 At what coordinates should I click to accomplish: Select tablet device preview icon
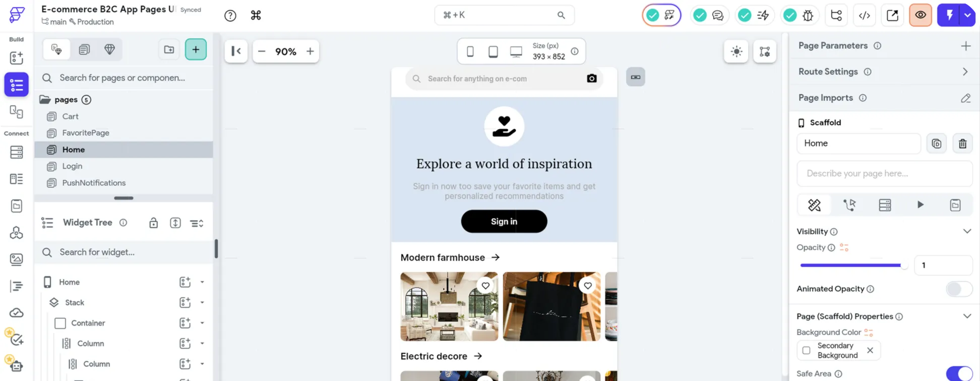click(x=493, y=51)
